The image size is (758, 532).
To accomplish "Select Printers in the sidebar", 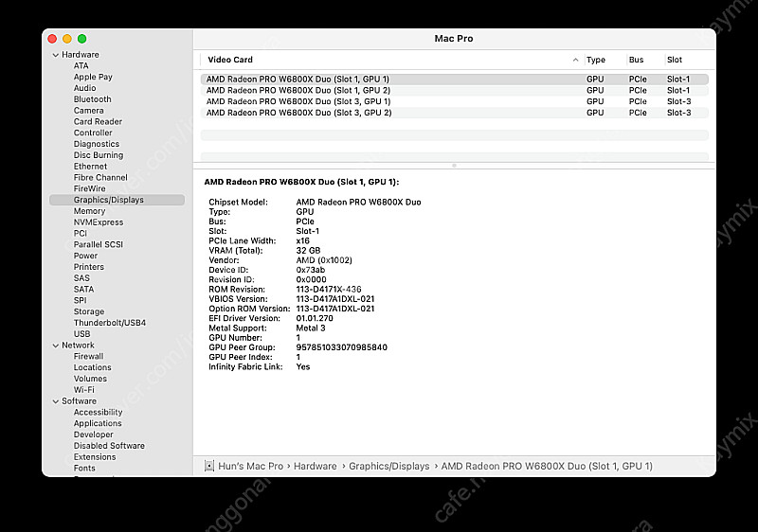I will [88, 267].
